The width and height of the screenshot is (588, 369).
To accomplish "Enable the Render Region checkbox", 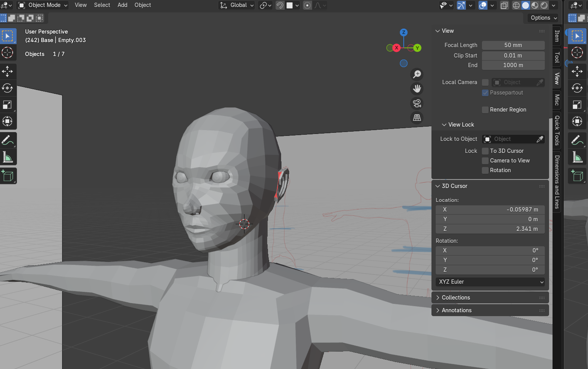I will point(485,110).
